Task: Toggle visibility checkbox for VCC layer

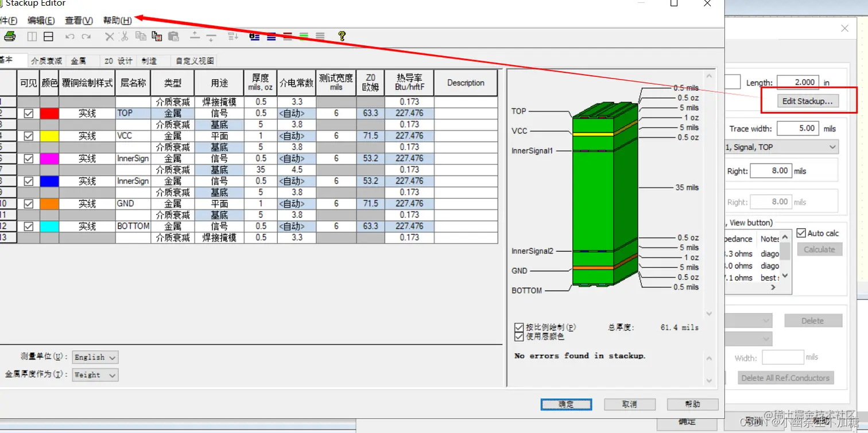Action: [29, 136]
